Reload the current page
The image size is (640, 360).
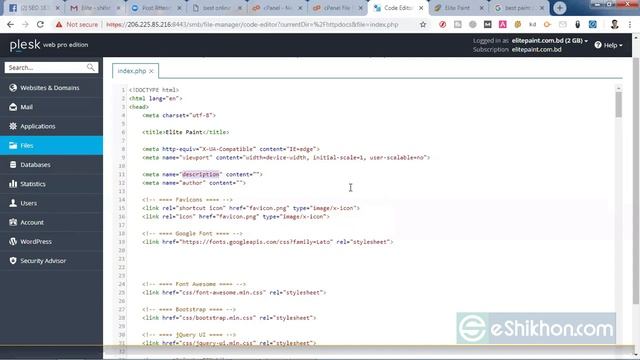[x=40, y=24]
